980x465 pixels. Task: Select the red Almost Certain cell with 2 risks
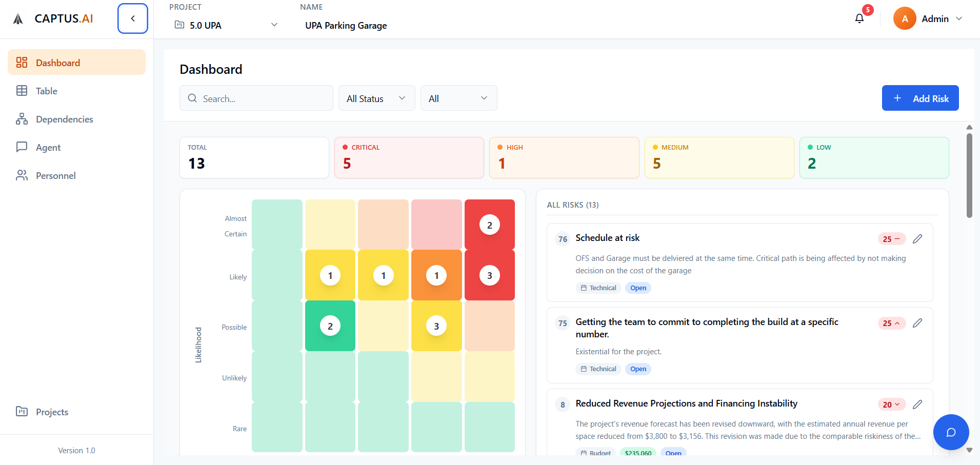coord(489,225)
